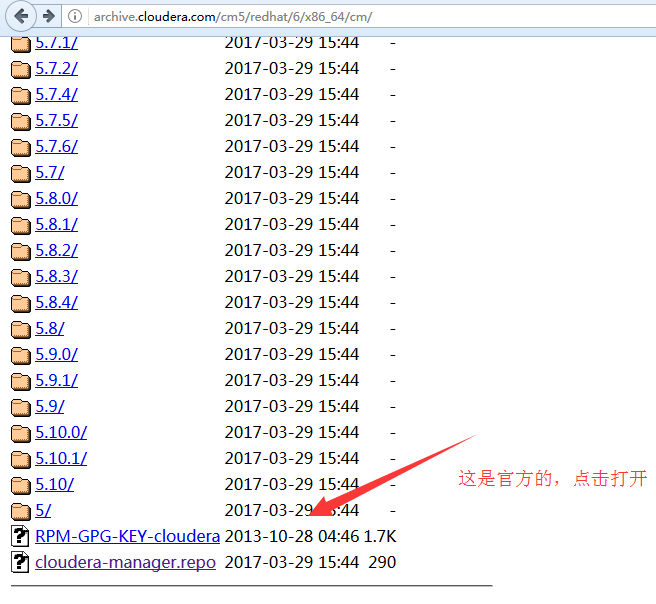This screenshot has width=656, height=604.
Task: Click the folder icon next to 5.9.1/
Action: tap(20, 381)
